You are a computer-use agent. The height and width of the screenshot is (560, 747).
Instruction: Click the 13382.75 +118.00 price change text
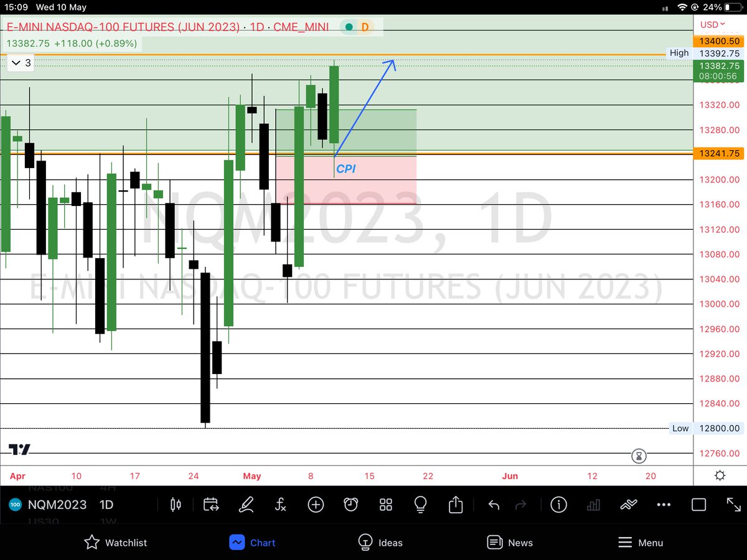72,44
